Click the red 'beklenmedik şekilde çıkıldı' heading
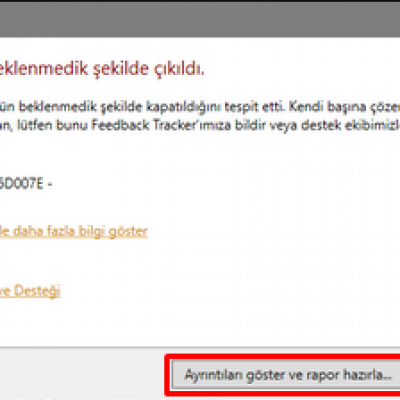Image resolution: width=400 pixels, height=400 pixels. click(x=102, y=69)
